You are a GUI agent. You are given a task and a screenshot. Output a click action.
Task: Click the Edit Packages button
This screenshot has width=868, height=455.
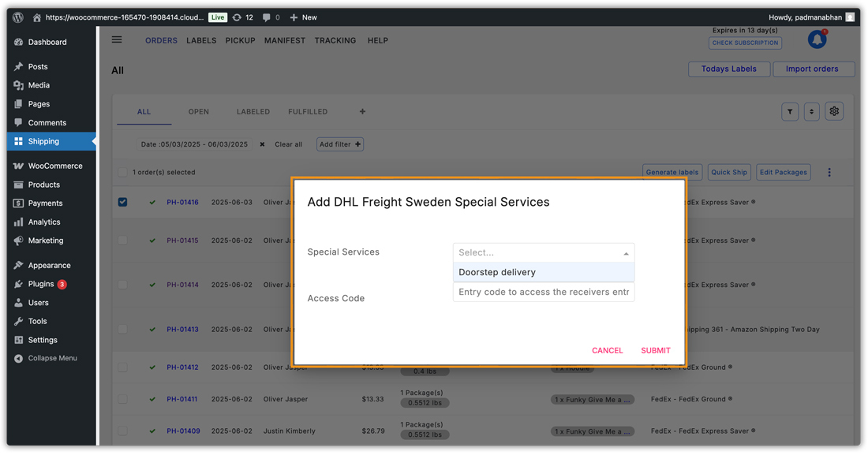[784, 172]
